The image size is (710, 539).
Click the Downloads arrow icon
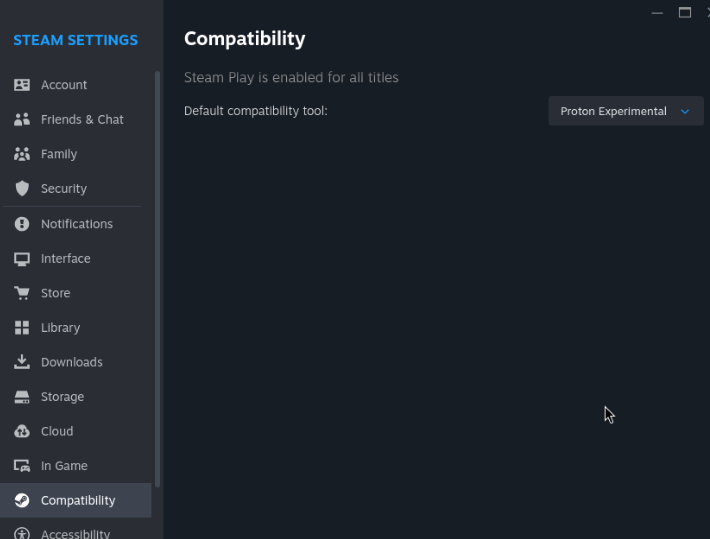point(22,362)
